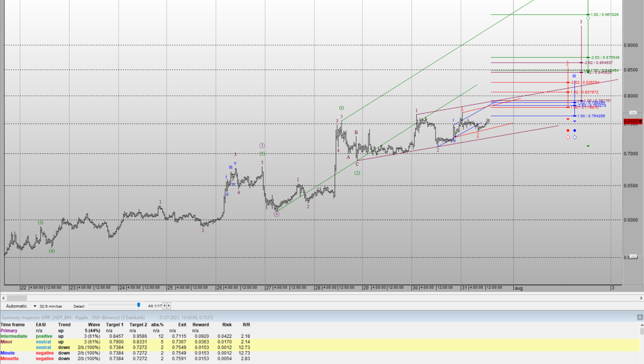Select the small green triangle marker
Viewport: 644px width, 364px height.
click(589, 145)
